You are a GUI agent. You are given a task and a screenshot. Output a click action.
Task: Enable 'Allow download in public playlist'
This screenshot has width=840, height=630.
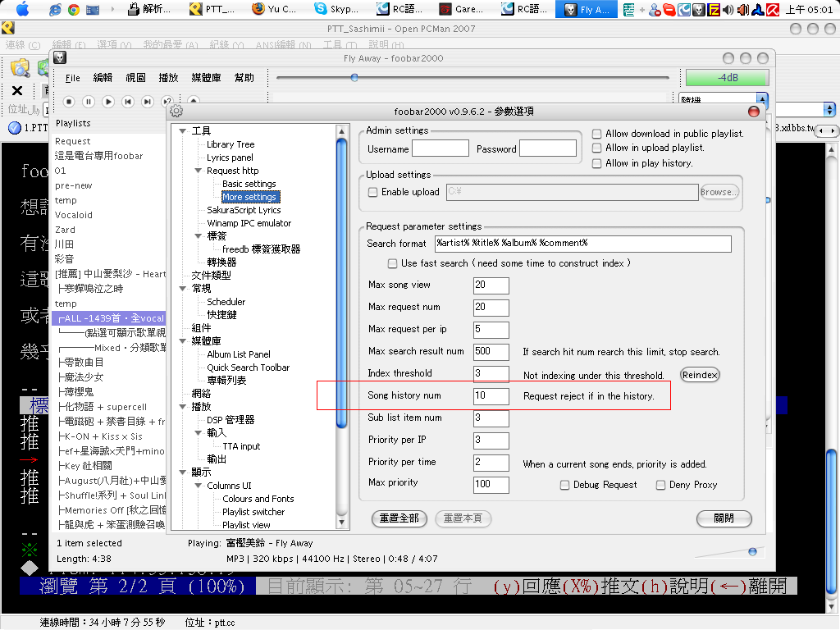(597, 134)
